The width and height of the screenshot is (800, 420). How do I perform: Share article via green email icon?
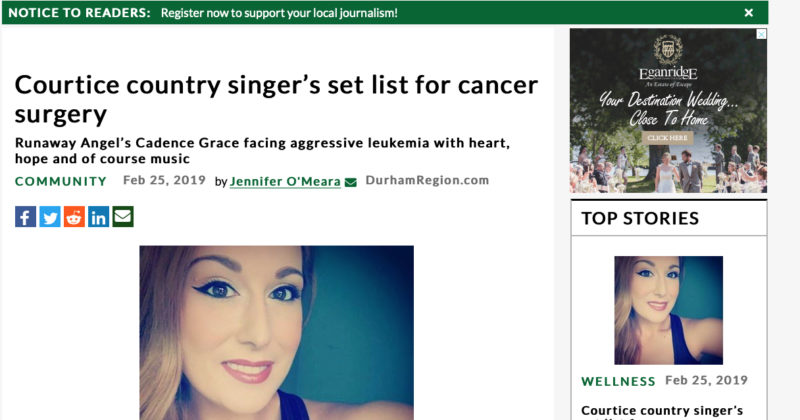pos(123,217)
